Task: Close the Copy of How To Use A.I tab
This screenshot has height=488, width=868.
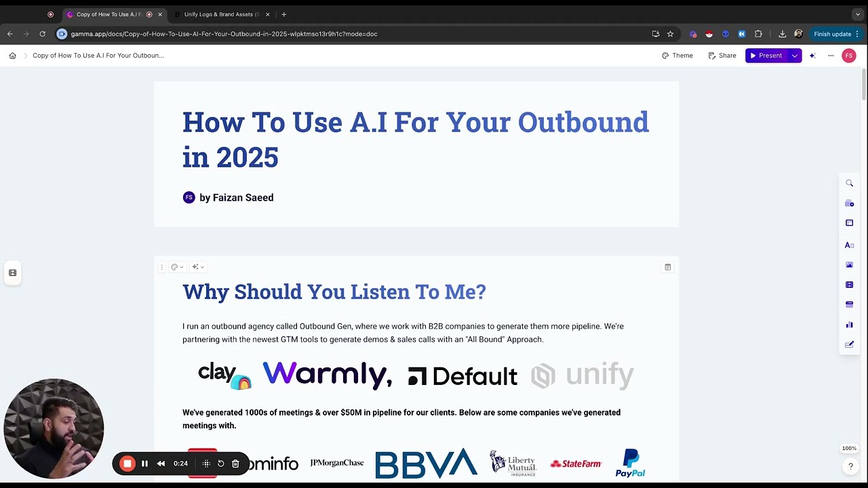Action: pos(160,14)
